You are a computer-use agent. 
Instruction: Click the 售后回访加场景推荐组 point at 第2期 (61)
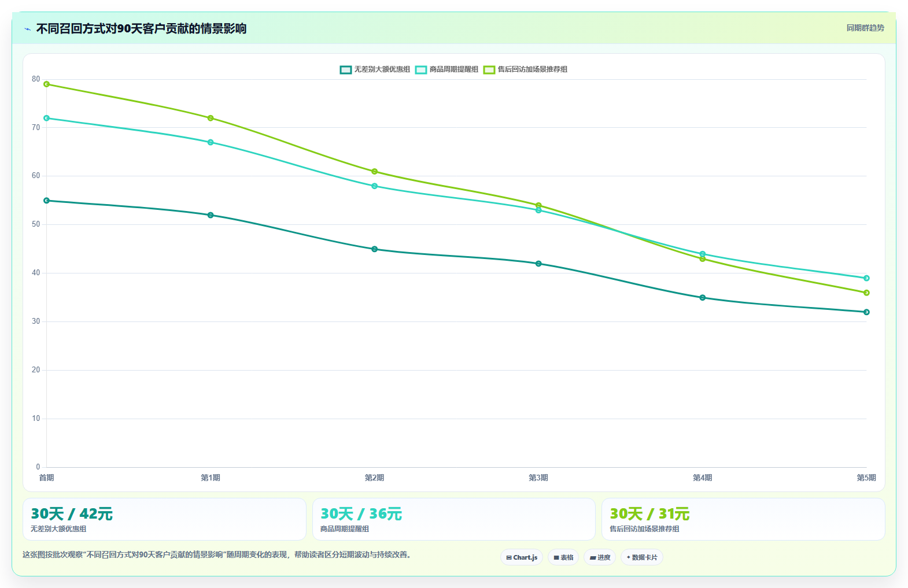374,172
